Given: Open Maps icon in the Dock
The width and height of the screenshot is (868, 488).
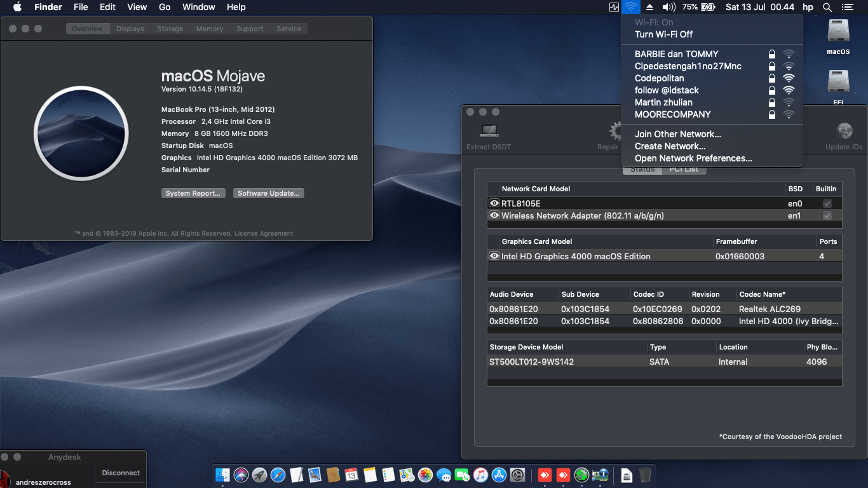Looking at the screenshot, I should 407,475.
